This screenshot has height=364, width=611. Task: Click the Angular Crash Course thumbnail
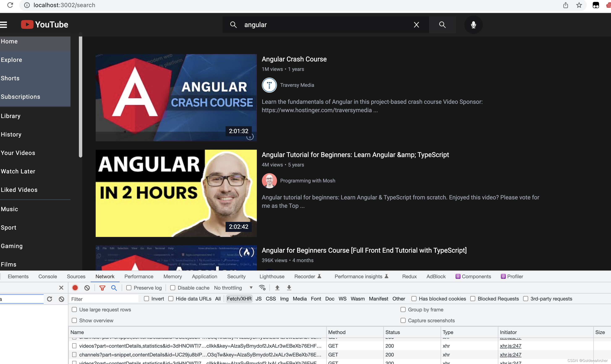[x=176, y=98]
